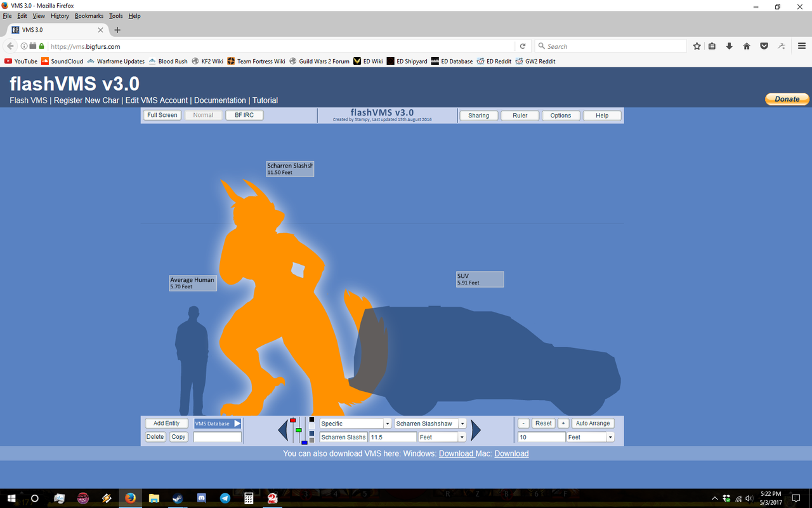Open the Documentation page

coord(219,100)
